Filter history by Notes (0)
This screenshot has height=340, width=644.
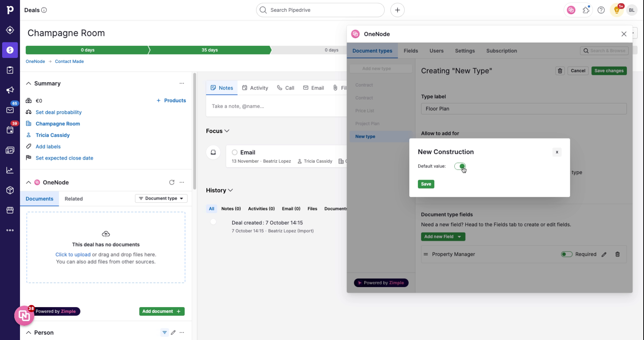[231, 209]
